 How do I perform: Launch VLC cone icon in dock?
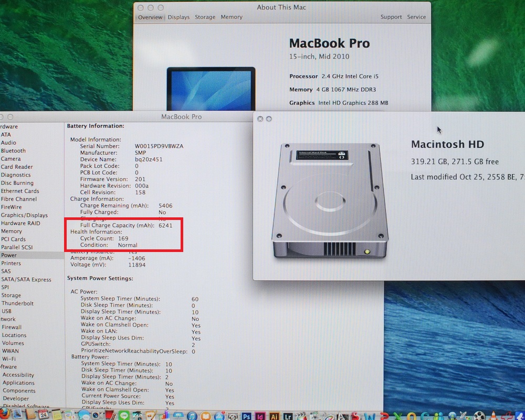pyautogui.click(x=493, y=416)
